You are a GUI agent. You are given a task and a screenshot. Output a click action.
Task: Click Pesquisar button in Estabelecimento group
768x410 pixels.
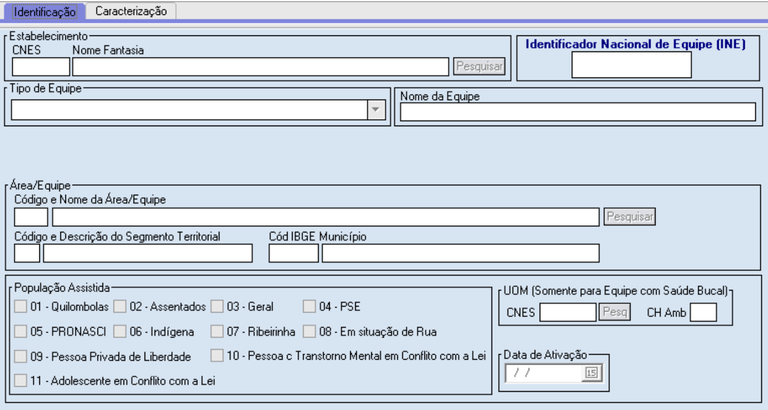pos(479,67)
